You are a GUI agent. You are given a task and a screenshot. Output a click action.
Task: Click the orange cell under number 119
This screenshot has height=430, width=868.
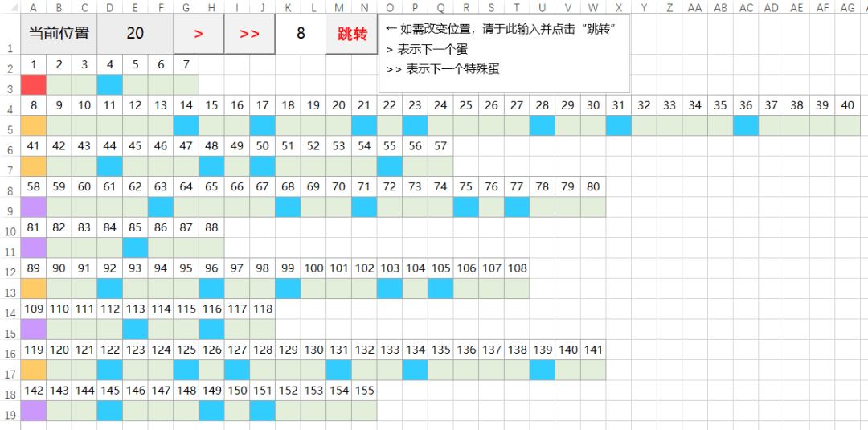tap(34, 370)
